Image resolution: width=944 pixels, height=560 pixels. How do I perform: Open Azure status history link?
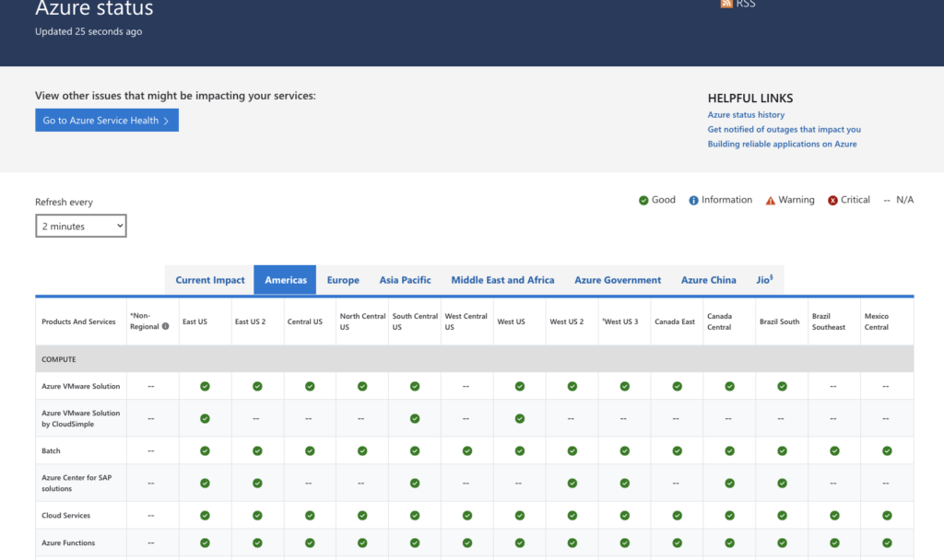click(746, 114)
